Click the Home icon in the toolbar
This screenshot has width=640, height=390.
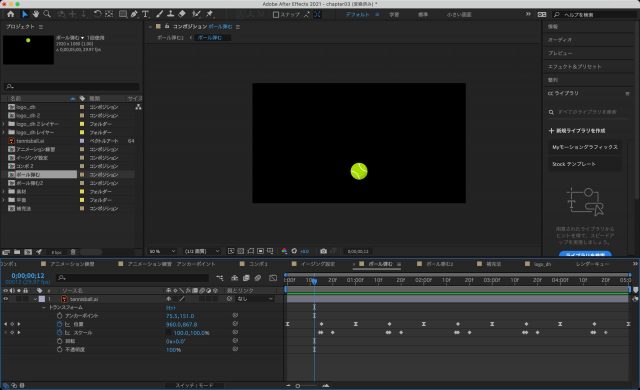point(11,14)
